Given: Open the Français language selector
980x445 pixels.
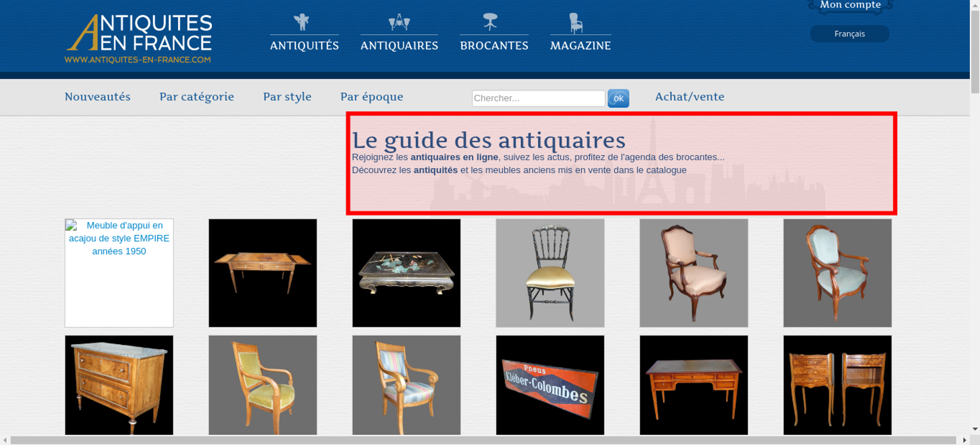Looking at the screenshot, I should click(849, 34).
